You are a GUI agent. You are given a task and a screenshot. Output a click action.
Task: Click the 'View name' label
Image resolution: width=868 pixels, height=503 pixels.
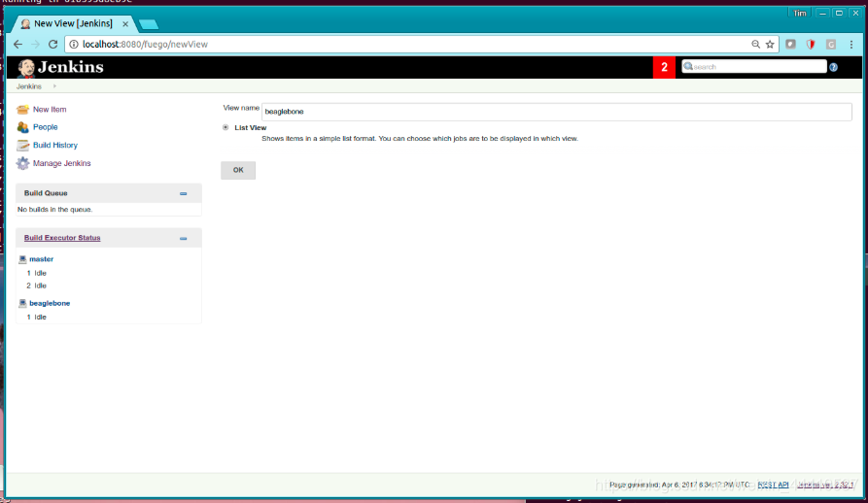241,109
